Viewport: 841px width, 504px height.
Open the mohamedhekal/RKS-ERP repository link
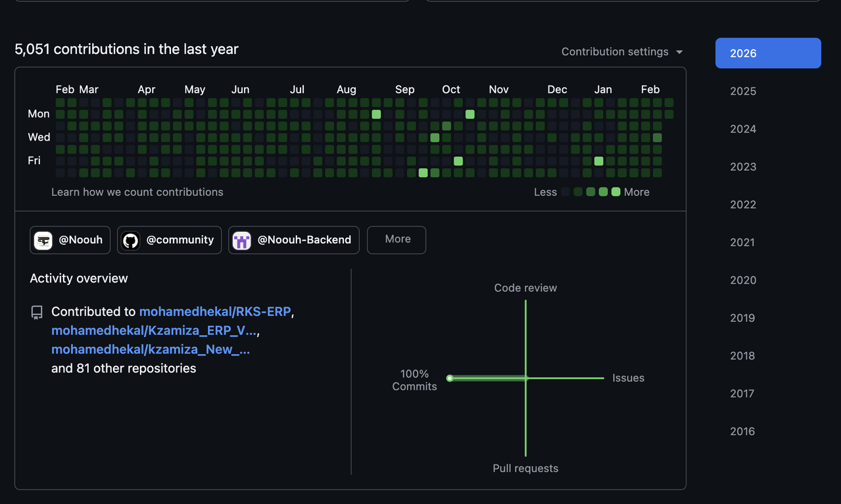[215, 311]
